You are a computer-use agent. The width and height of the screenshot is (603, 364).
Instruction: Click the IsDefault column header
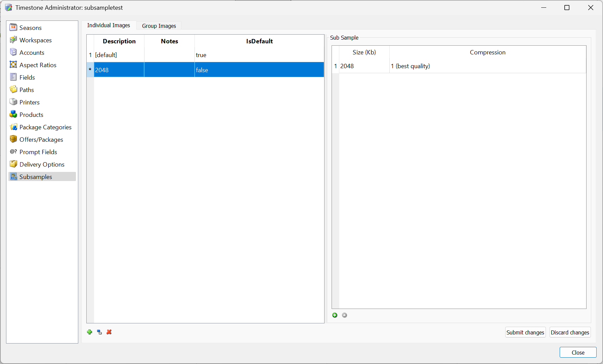(x=259, y=41)
